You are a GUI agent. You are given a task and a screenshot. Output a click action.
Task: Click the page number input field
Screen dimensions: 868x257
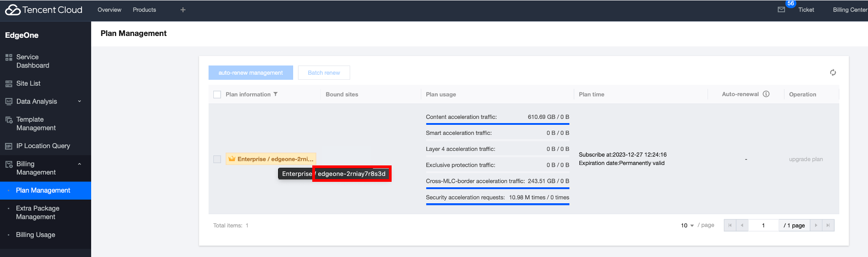764,225
